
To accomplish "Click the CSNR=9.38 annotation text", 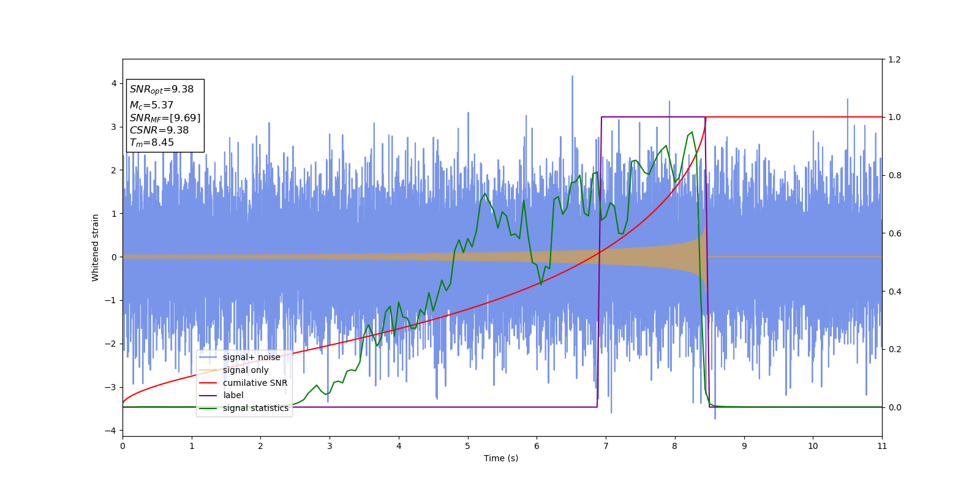I will (159, 130).
